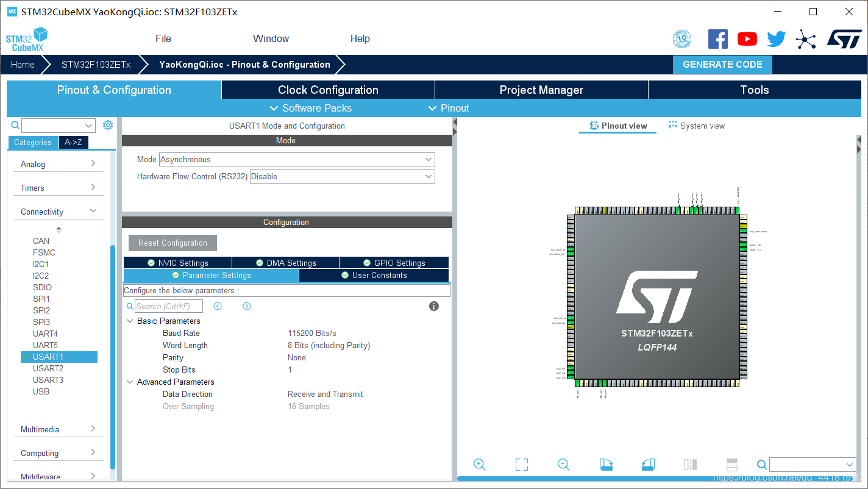Open the ST YouTube channel
This screenshot has width=868, height=489.
(747, 39)
